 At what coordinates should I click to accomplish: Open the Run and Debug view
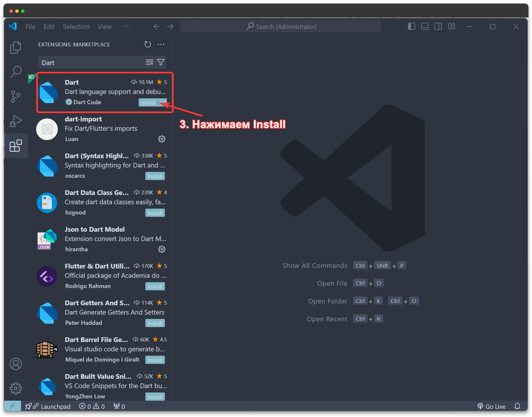(16, 121)
